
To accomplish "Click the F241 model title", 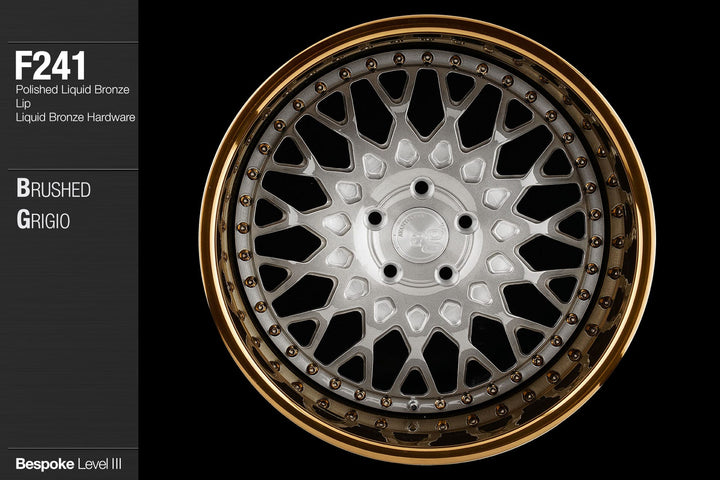I will click(50, 66).
